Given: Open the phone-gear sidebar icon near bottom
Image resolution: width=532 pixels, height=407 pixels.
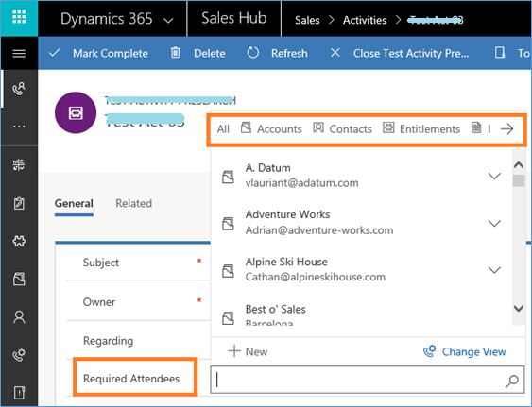Looking at the screenshot, I should point(19,354).
